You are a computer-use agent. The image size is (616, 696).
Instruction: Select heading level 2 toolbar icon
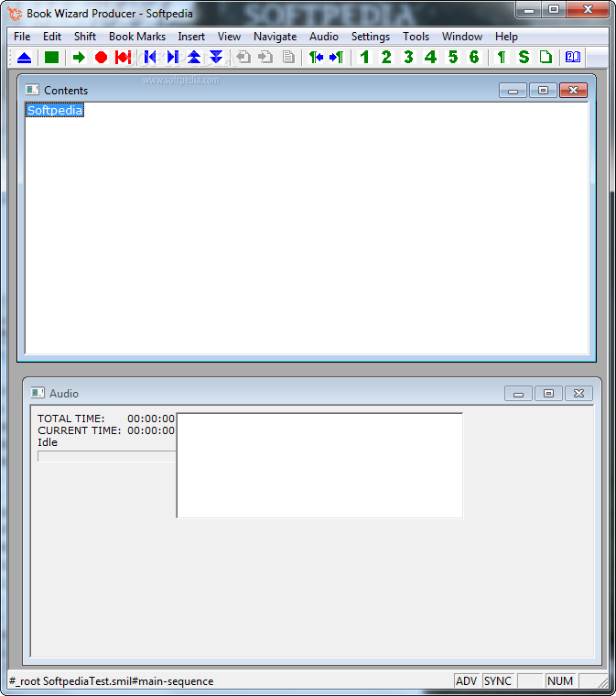(386, 58)
